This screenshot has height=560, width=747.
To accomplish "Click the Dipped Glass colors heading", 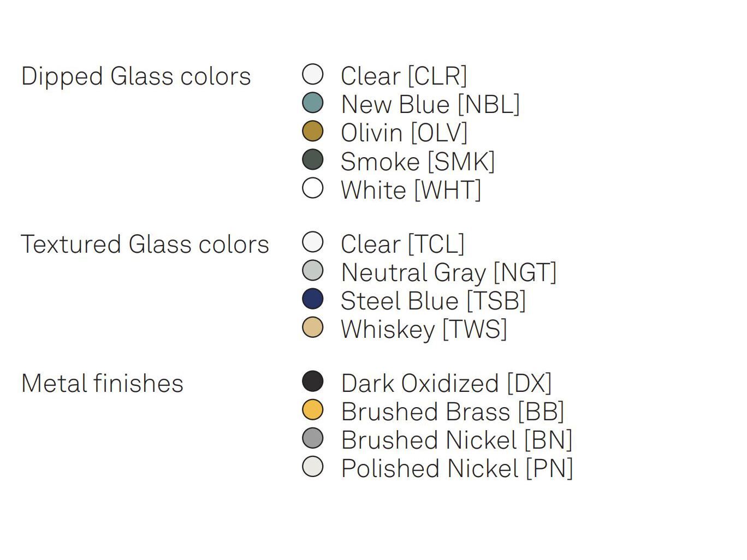I will click(136, 76).
